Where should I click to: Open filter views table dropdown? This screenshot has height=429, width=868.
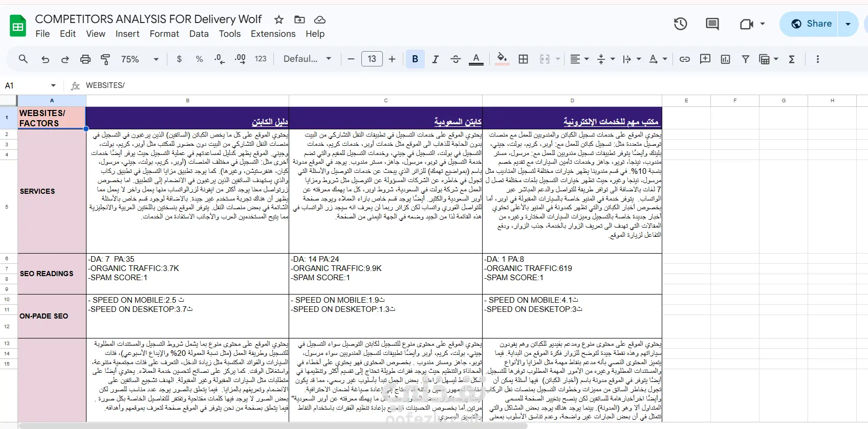click(x=768, y=59)
